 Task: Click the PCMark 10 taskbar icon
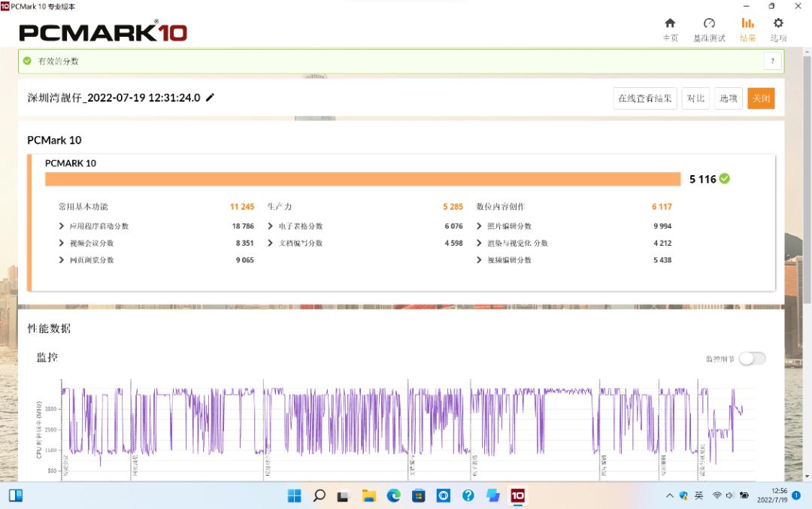pos(517,495)
